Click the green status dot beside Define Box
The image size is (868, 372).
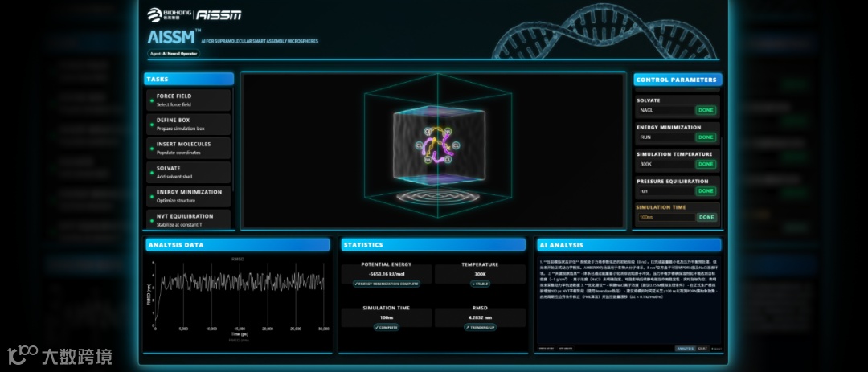click(151, 125)
